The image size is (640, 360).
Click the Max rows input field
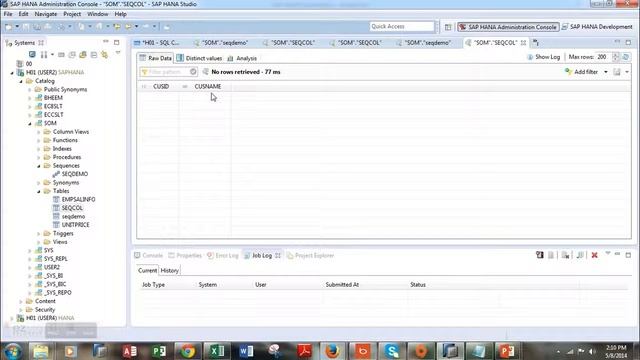pos(603,57)
